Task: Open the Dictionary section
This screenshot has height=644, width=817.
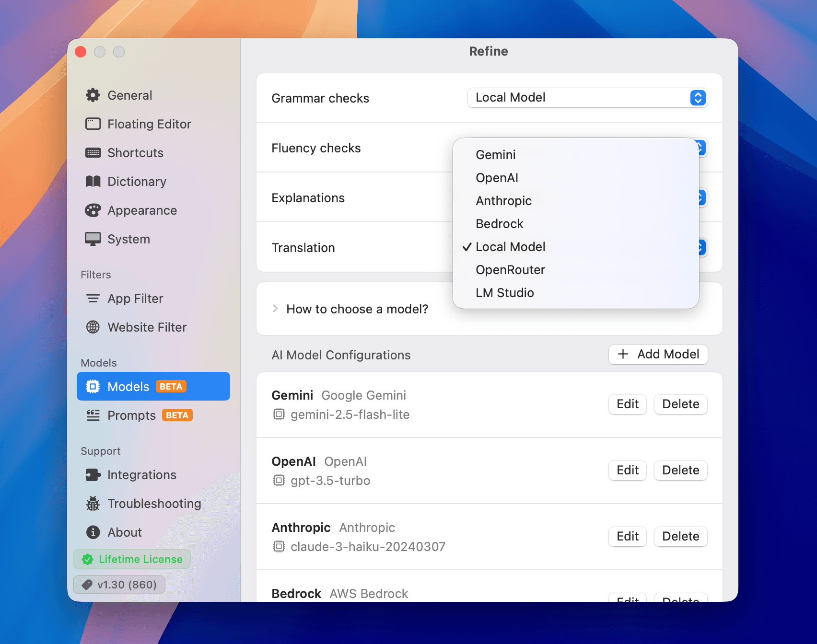Action: (x=153, y=182)
